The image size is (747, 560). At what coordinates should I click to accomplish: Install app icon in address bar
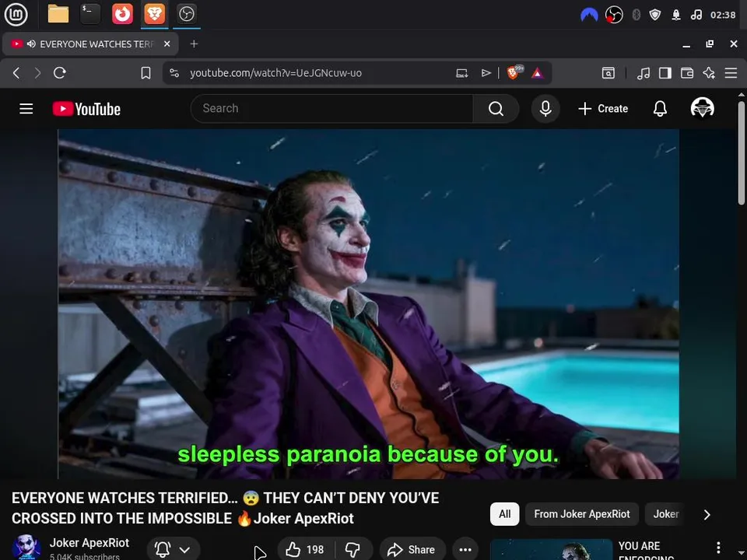[x=461, y=73]
